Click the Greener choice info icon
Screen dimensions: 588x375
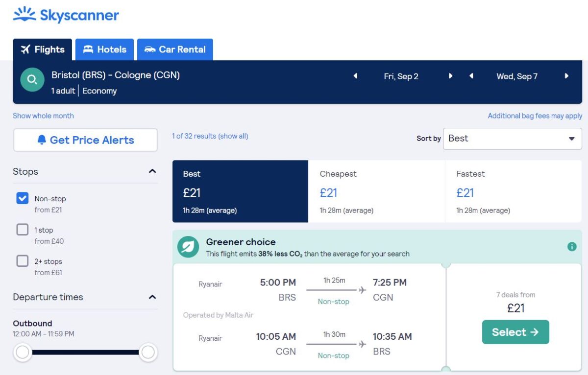(572, 247)
